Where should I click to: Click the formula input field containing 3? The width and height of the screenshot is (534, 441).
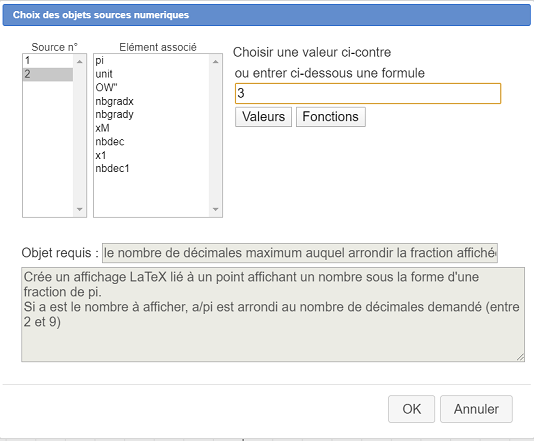click(x=368, y=93)
